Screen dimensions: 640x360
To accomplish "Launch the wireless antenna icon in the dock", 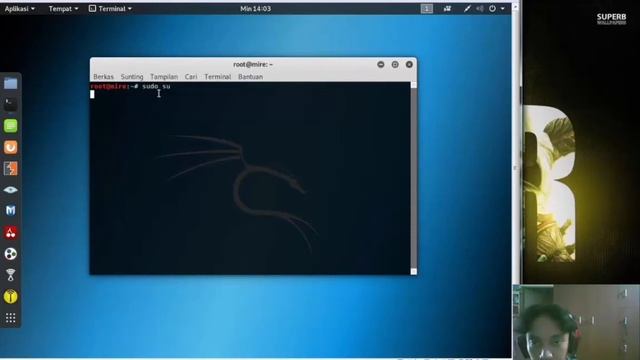I will [11, 275].
